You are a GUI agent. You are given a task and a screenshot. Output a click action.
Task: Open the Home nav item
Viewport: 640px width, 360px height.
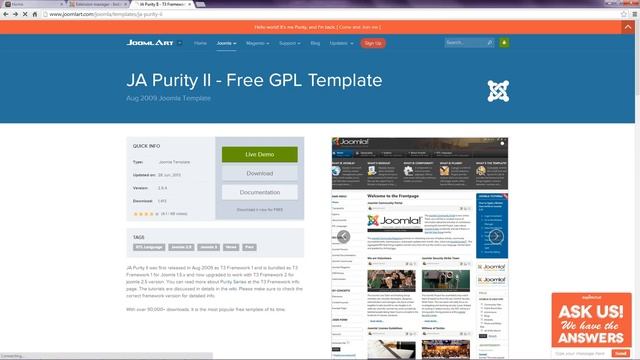pos(200,43)
